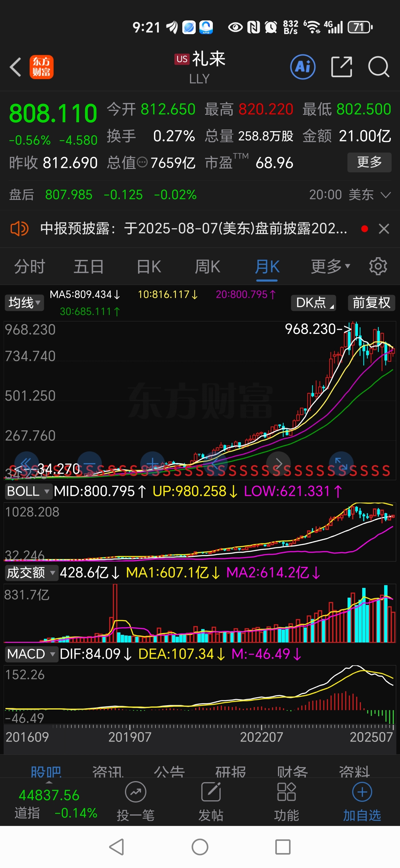Tap 投一笔 invest icon
400x868 pixels.
point(135,792)
